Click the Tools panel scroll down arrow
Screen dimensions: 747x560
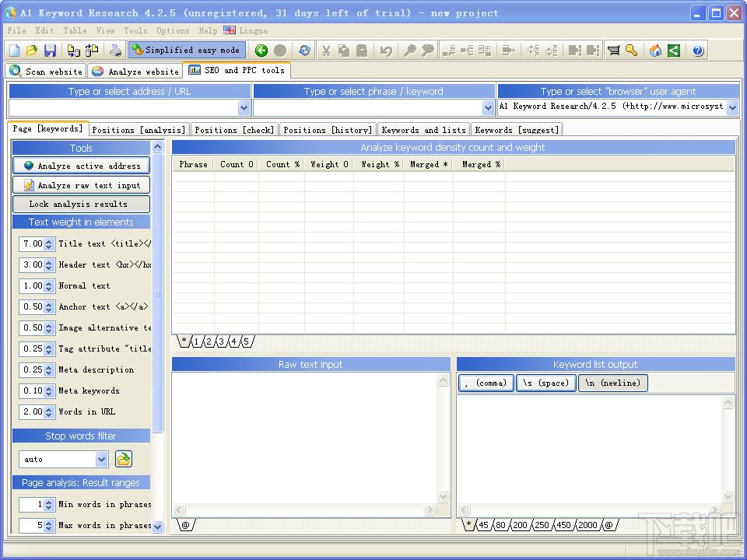pyautogui.click(x=157, y=527)
